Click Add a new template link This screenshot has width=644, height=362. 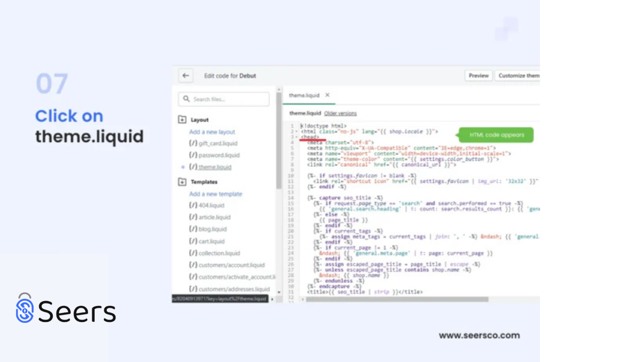coord(215,194)
